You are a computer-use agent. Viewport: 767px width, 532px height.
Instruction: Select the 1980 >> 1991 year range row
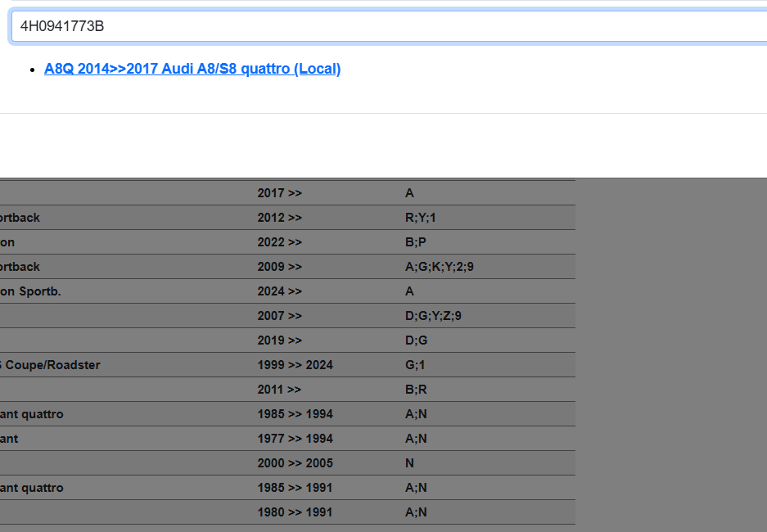click(x=295, y=512)
